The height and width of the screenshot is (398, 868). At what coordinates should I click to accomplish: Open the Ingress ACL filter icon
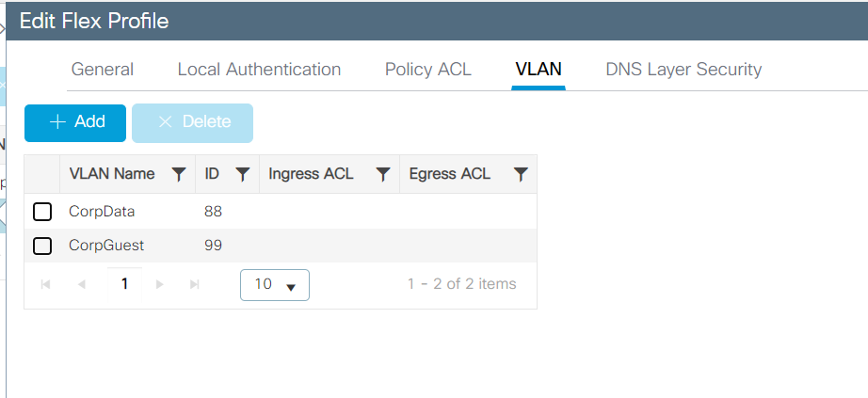(382, 175)
